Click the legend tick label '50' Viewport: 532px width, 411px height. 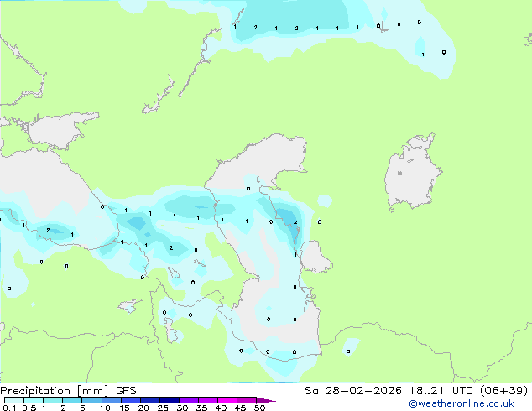click(259, 408)
